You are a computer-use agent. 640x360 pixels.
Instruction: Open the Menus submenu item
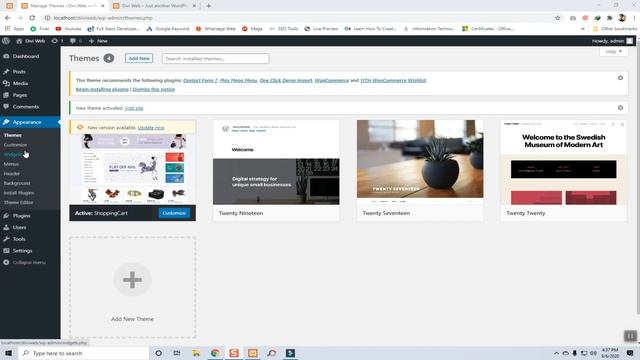(x=11, y=164)
